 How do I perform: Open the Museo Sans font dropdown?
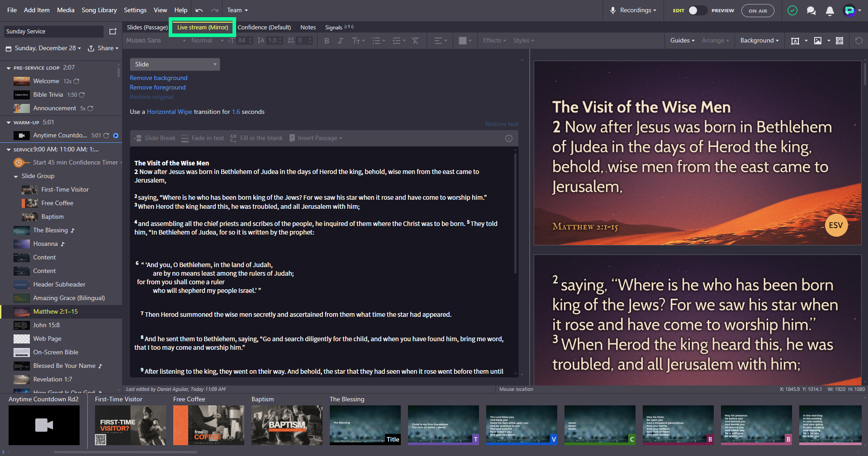click(156, 41)
